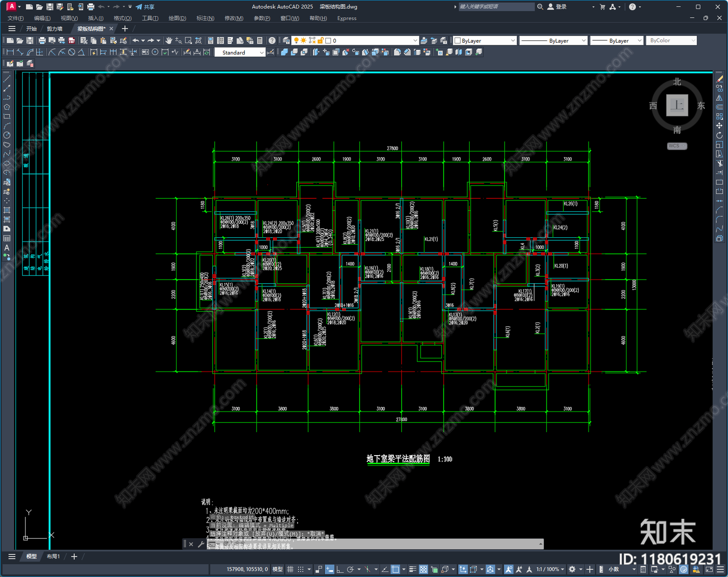Select the Linear Dimension tool

[x=10, y=52]
